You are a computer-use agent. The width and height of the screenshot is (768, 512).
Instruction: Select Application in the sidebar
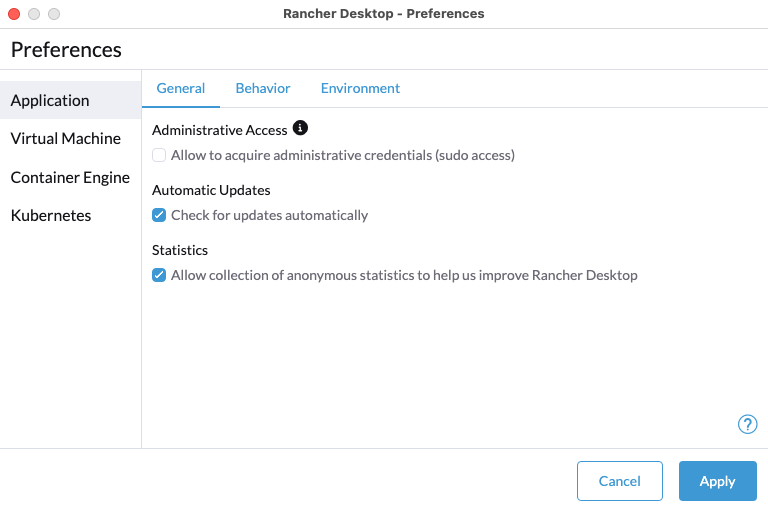click(x=50, y=100)
